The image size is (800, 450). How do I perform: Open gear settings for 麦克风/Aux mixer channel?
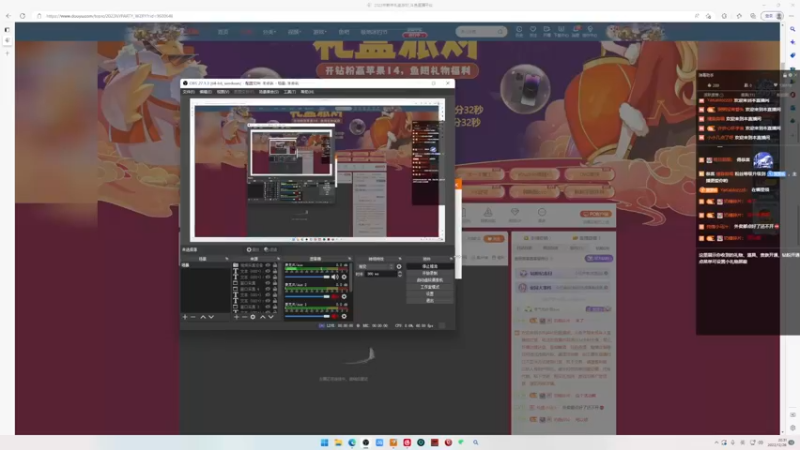(x=344, y=277)
